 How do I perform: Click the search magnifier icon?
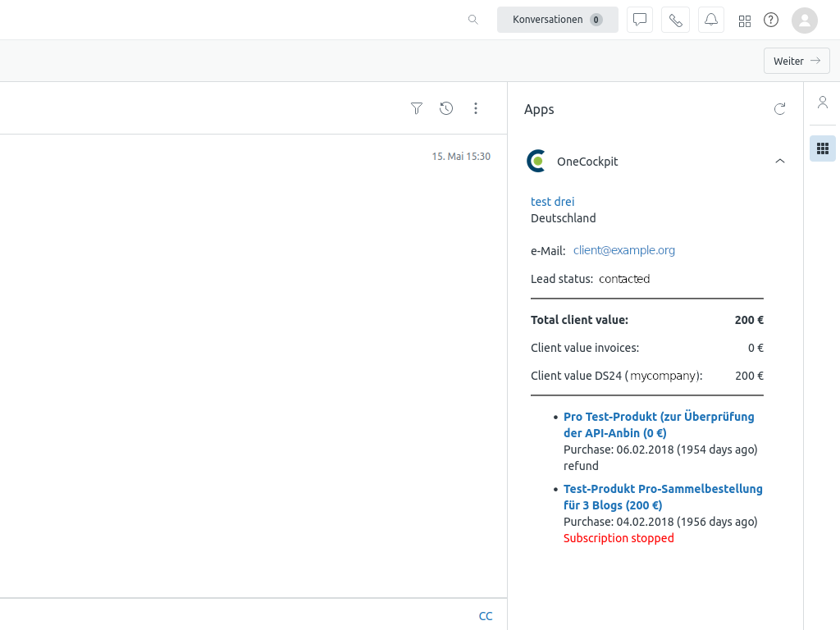[x=473, y=20]
